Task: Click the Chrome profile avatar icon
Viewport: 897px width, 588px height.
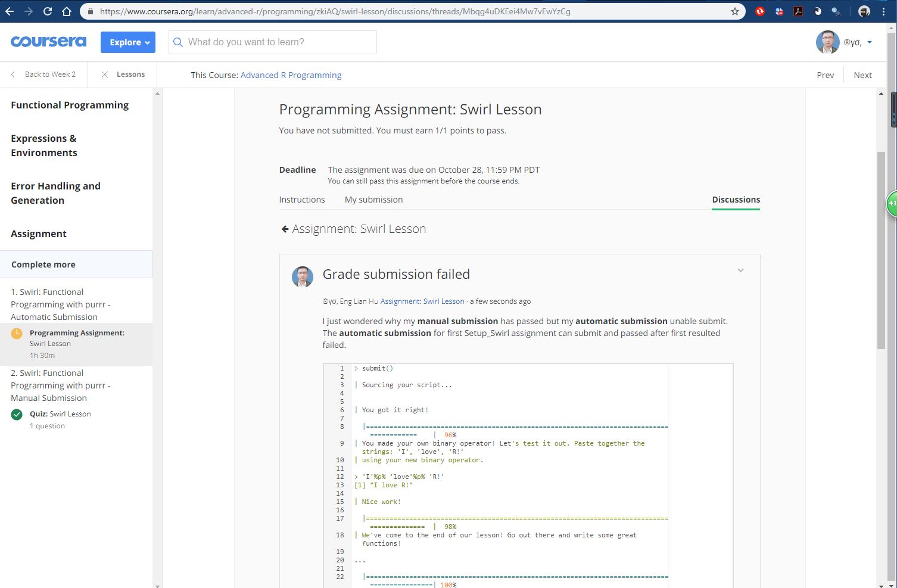Action: 864,11
